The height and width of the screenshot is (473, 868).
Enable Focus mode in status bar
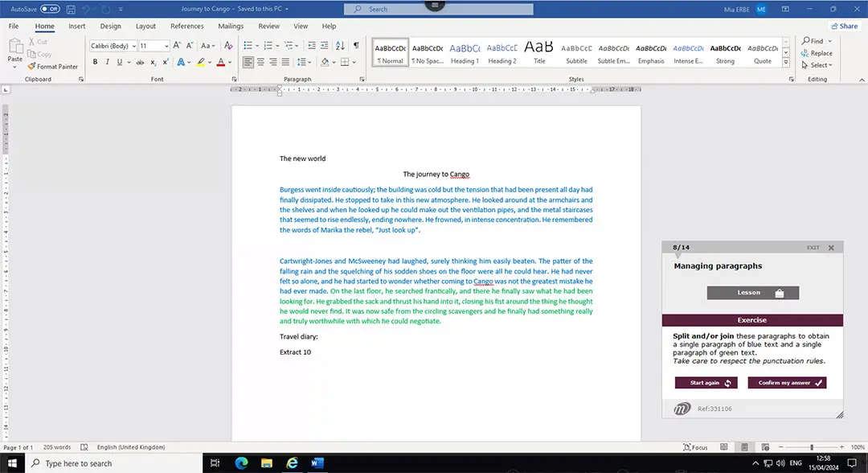694,447
